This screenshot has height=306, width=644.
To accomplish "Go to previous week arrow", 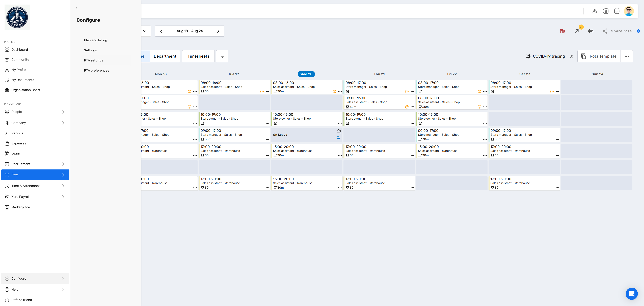I will (x=161, y=31).
